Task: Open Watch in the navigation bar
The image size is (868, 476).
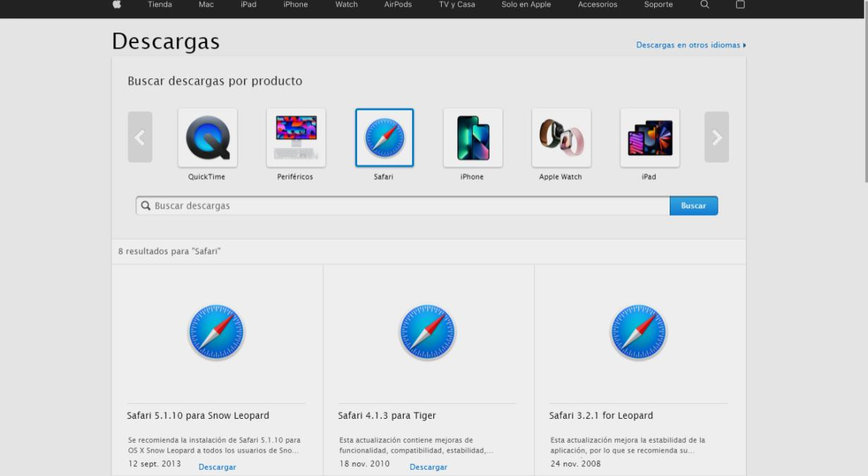Action: coord(346,5)
